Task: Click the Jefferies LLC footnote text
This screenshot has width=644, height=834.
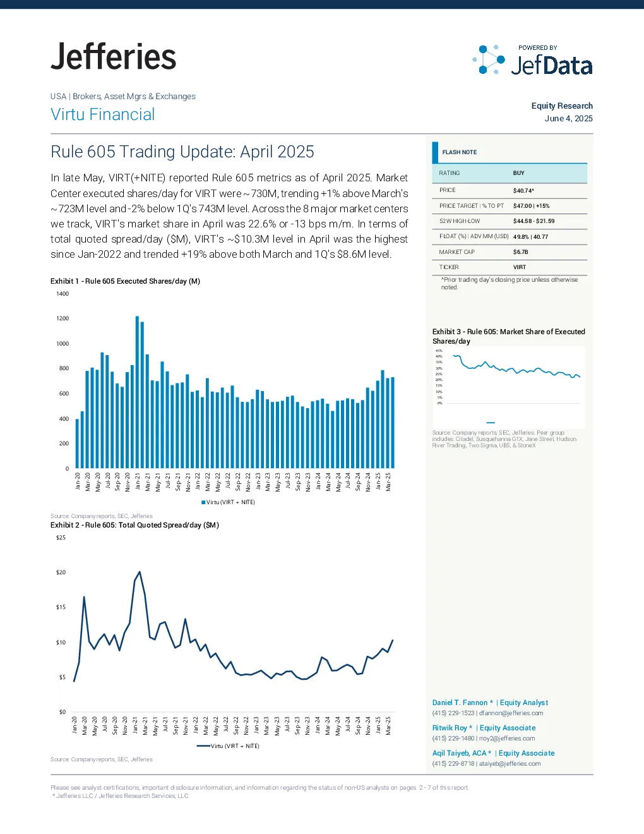Action: [120, 796]
